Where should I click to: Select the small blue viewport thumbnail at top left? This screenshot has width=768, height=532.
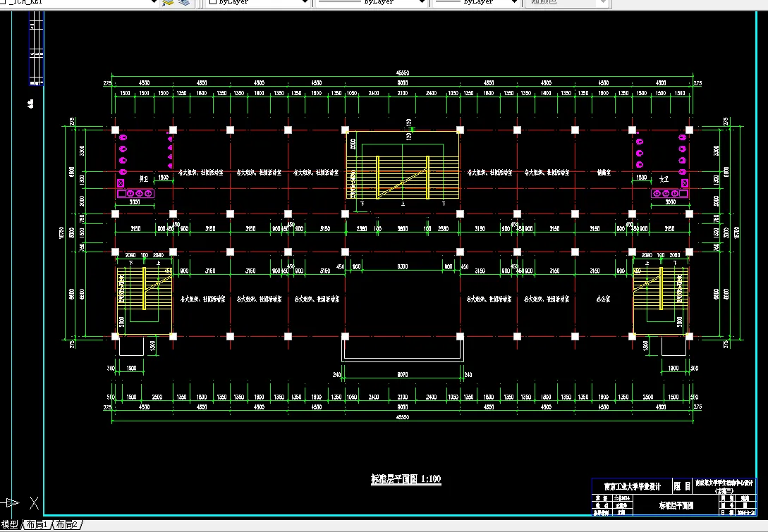click(x=36, y=48)
